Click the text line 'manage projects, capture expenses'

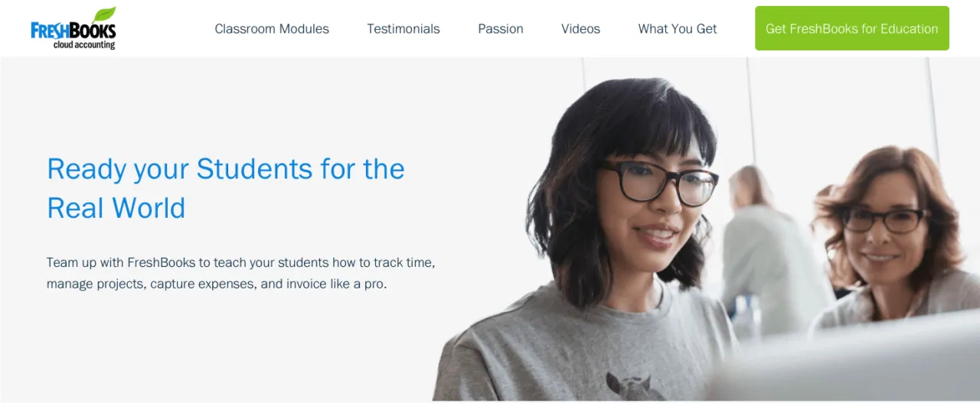(217, 284)
